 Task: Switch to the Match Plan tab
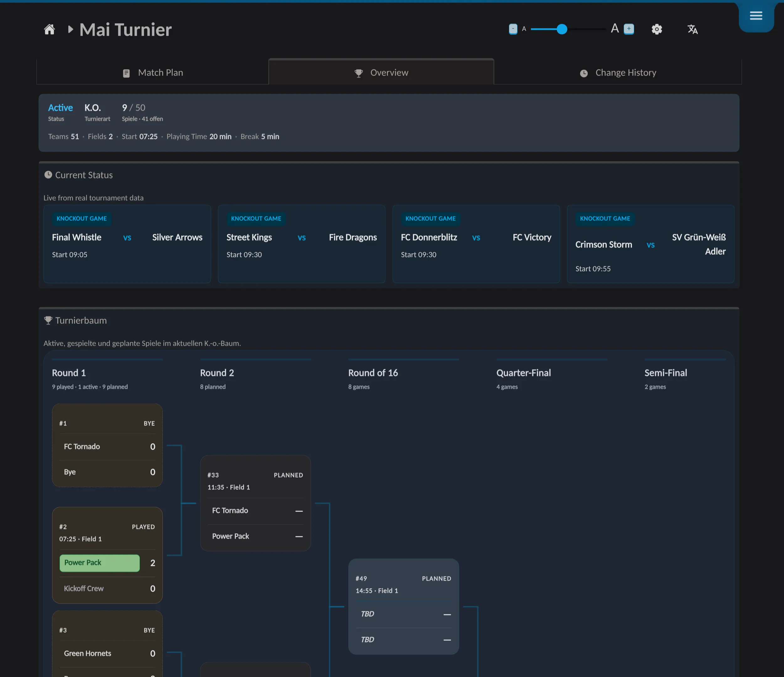click(x=152, y=72)
